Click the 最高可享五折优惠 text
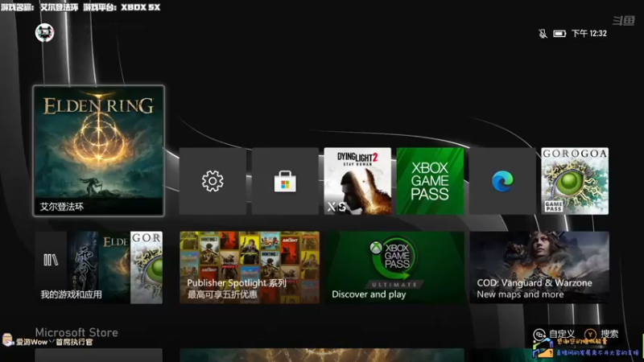 click(x=222, y=294)
